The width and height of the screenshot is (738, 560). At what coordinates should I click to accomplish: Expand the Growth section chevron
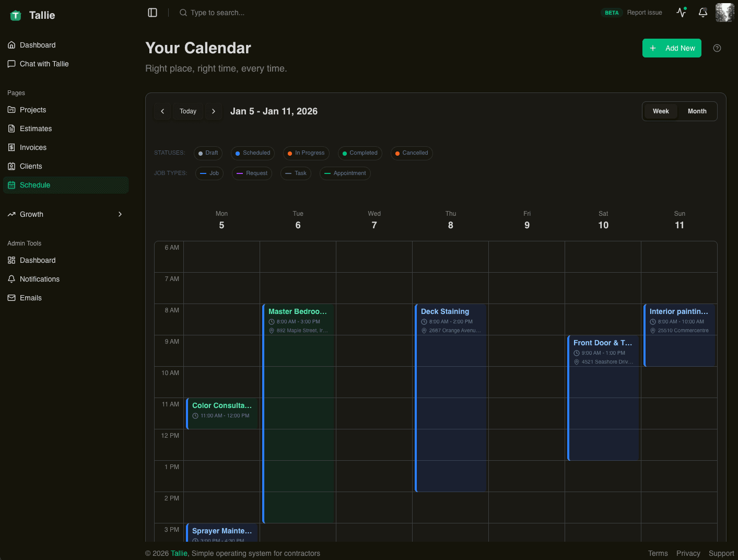pyautogui.click(x=120, y=214)
